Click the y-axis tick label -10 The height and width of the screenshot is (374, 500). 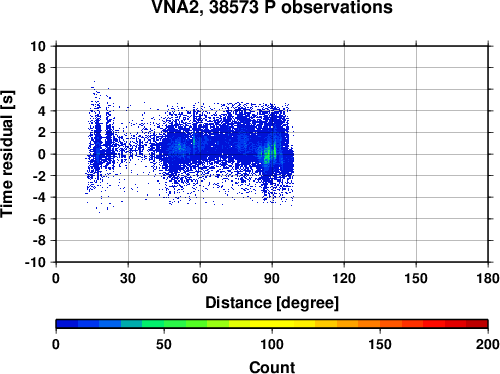[35, 262]
